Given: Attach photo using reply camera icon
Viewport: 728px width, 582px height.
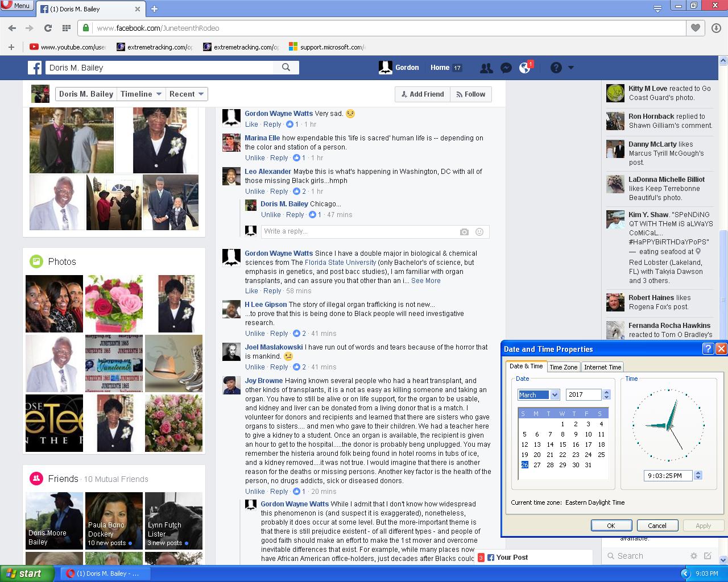Looking at the screenshot, I should click(464, 231).
